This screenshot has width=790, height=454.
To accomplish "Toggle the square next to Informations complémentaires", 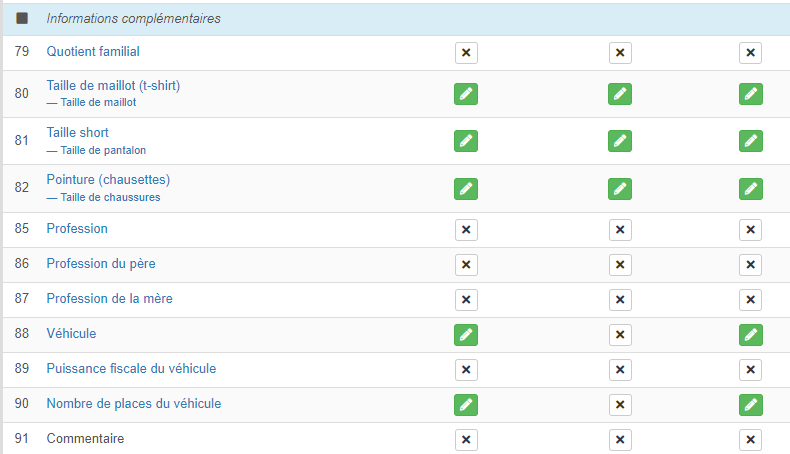I will click(22, 18).
